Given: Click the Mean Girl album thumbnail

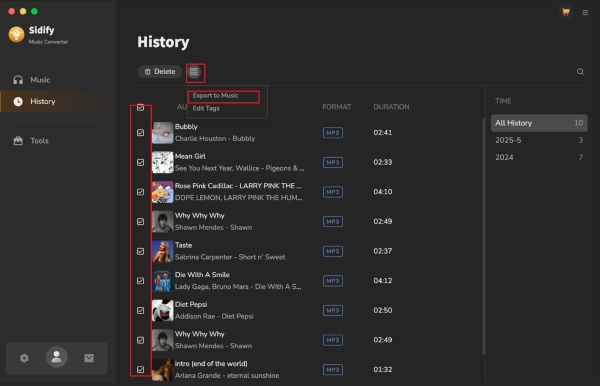Looking at the screenshot, I should [x=163, y=162].
